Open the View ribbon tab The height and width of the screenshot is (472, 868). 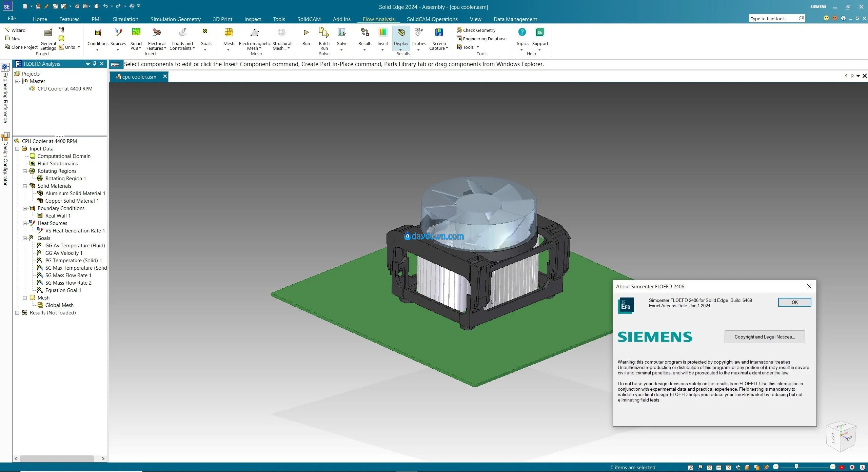[475, 19]
